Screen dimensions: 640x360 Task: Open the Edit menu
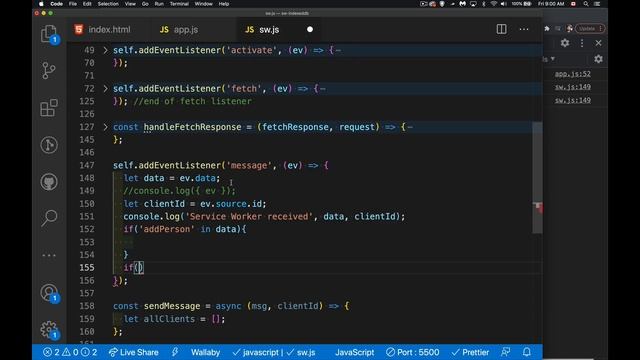coord(87,4)
